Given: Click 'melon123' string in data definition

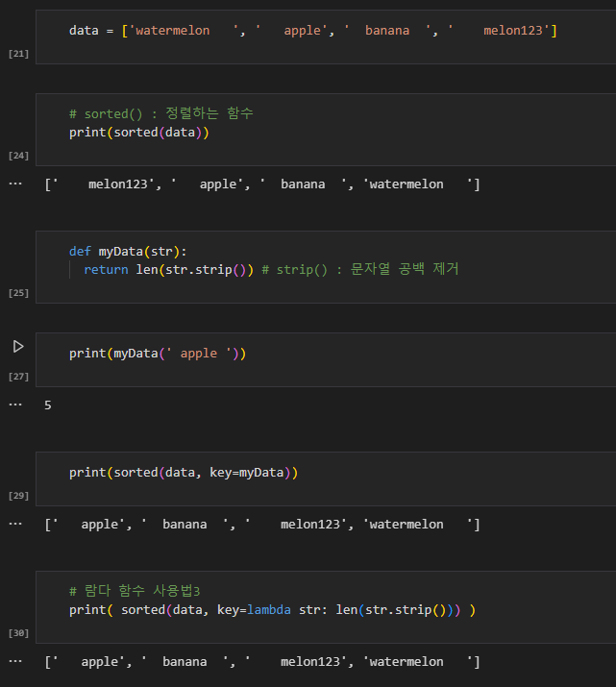Looking at the screenshot, I should coord(498,31).
